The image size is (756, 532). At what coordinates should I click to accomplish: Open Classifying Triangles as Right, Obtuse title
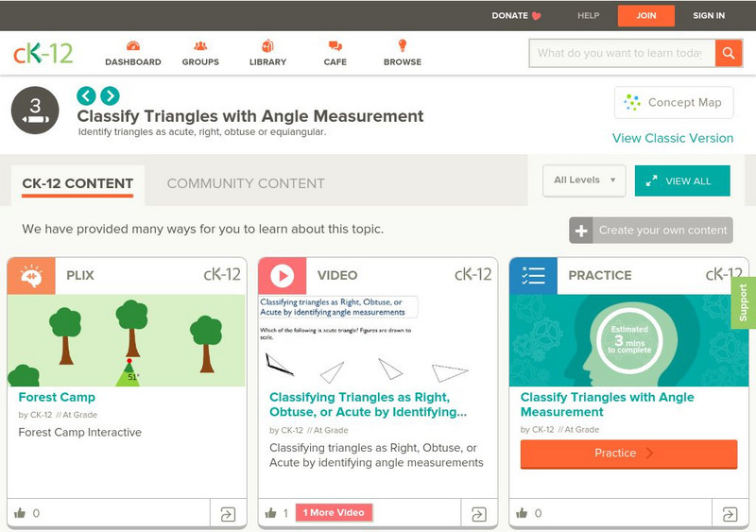tap(368, 404)
